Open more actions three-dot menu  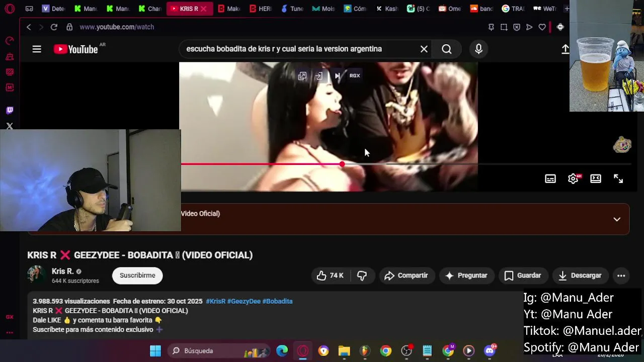[x=621, y=276]
